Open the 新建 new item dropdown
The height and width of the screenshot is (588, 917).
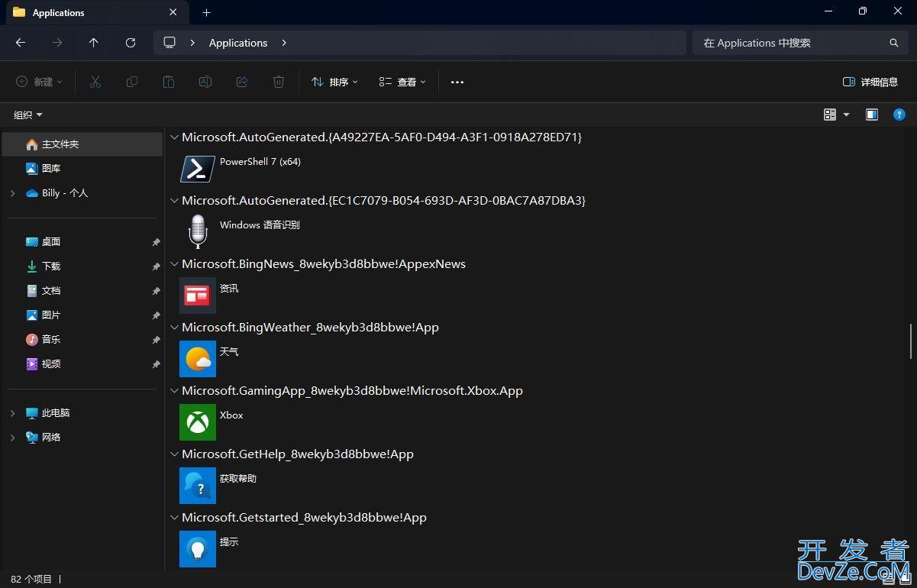39,82
